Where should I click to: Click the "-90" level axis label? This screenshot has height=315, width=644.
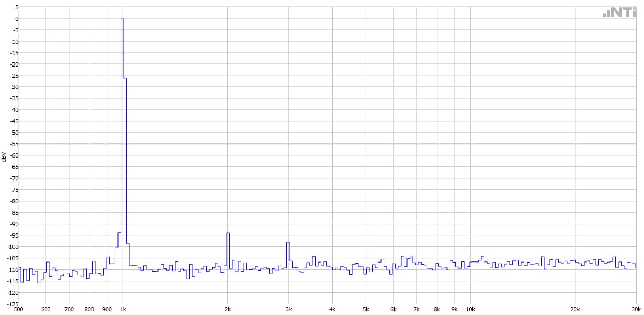[x=14, y=224]
